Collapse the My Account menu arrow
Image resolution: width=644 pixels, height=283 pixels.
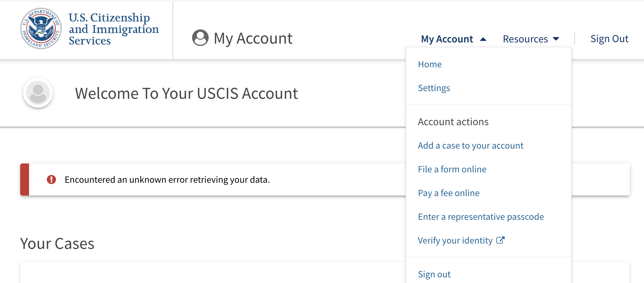[483, 39]
